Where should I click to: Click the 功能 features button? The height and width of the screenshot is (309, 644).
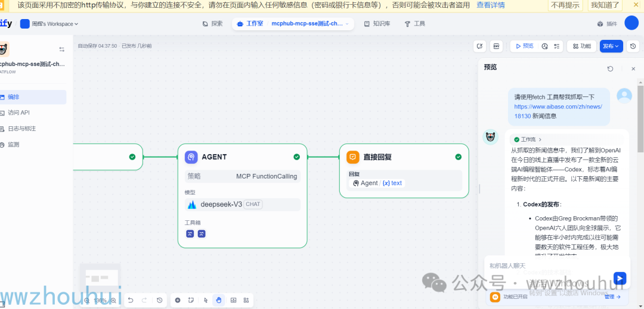click(581, 46)
